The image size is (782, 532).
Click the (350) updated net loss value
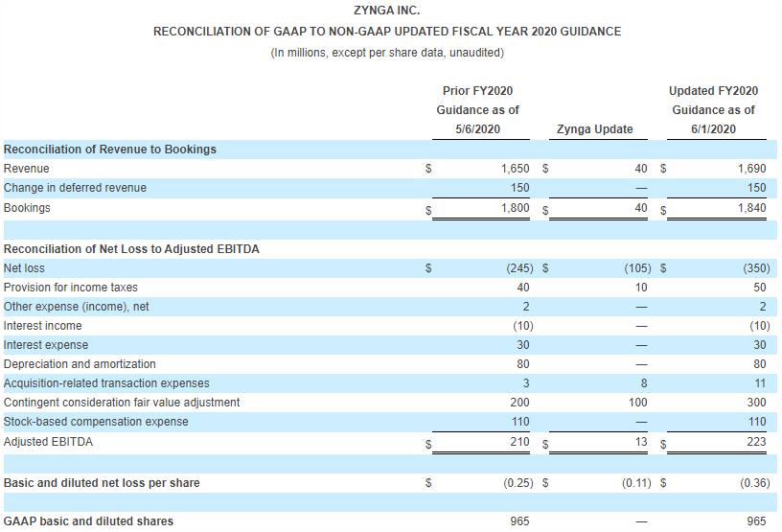pyautogui.click(x=755, y=268)
